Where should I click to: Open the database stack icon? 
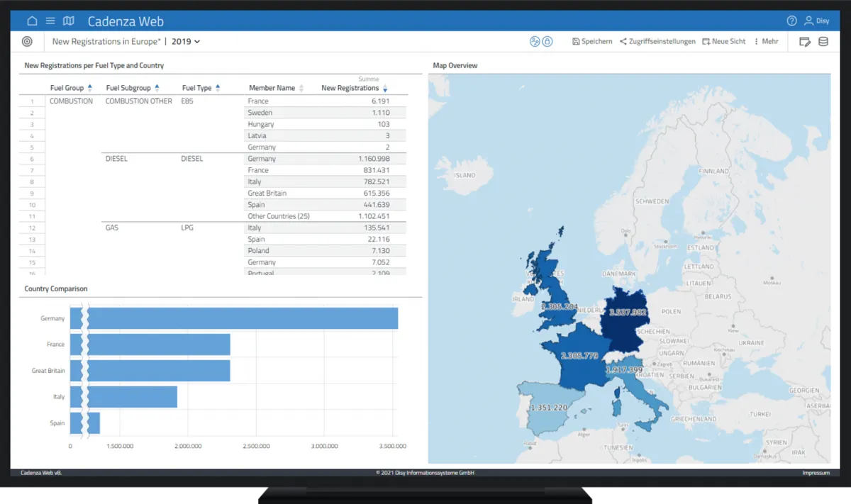point(823,42)
